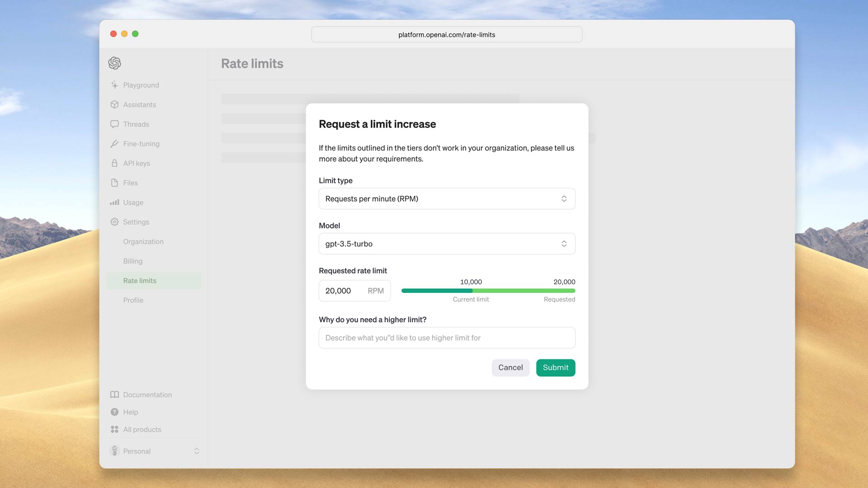Click the rate limit slider at Requested end

click(x=574, y=291)
